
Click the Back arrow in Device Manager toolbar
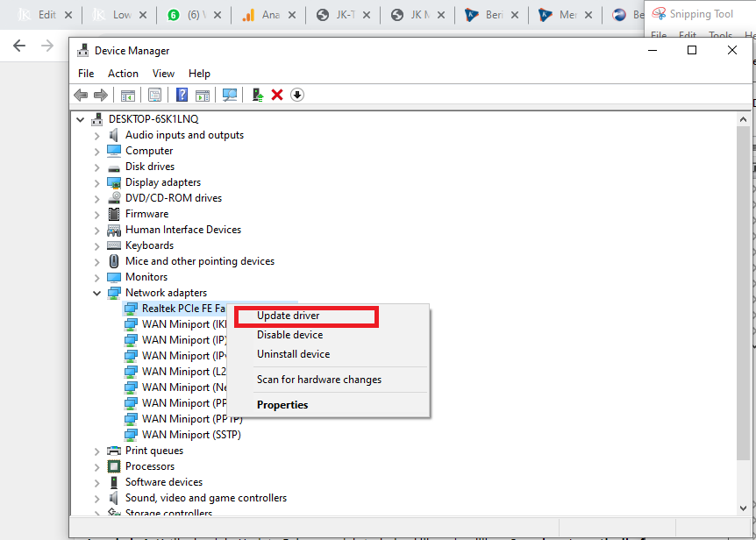pyautogui.click(x=81, y=95)
